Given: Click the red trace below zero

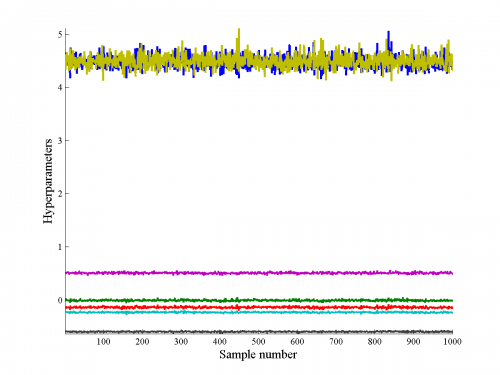Looking at the screenshot, I should pyautogui.click(x=259, y=307).
